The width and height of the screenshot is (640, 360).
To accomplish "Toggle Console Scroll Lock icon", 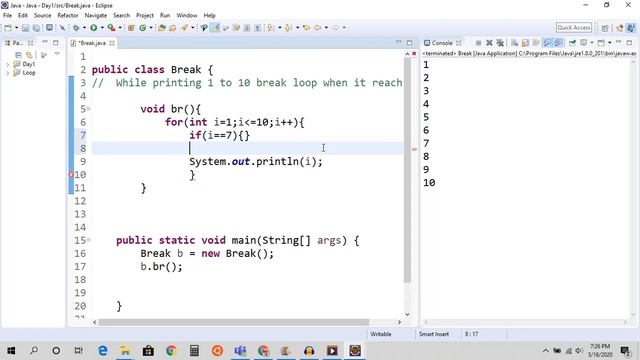I will pos(525,43).
